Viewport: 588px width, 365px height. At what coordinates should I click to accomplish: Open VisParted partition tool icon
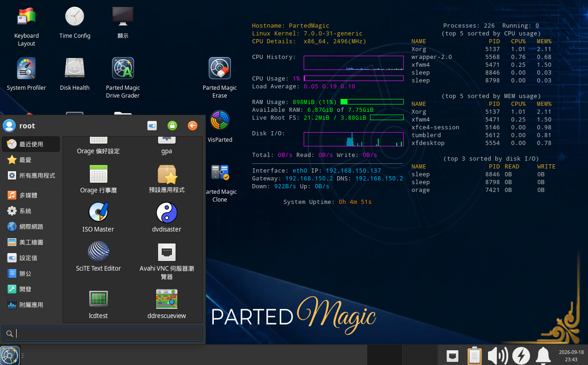click(220, 125)
